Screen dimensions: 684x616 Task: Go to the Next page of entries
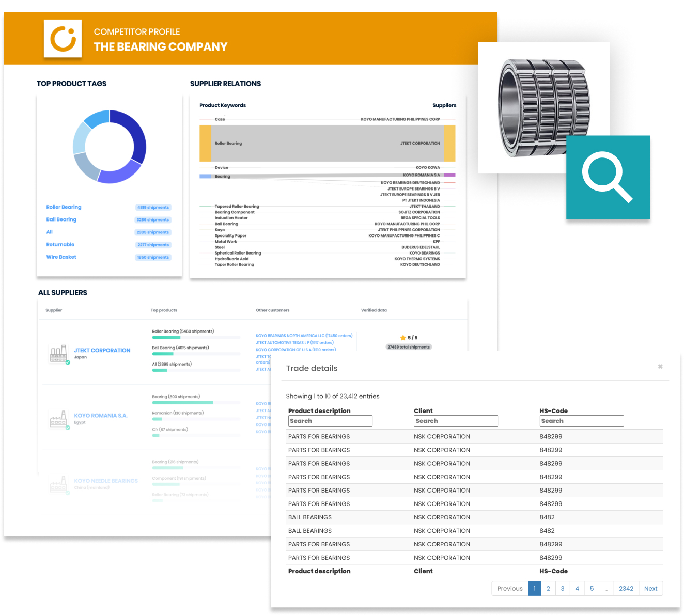[651, 588]
